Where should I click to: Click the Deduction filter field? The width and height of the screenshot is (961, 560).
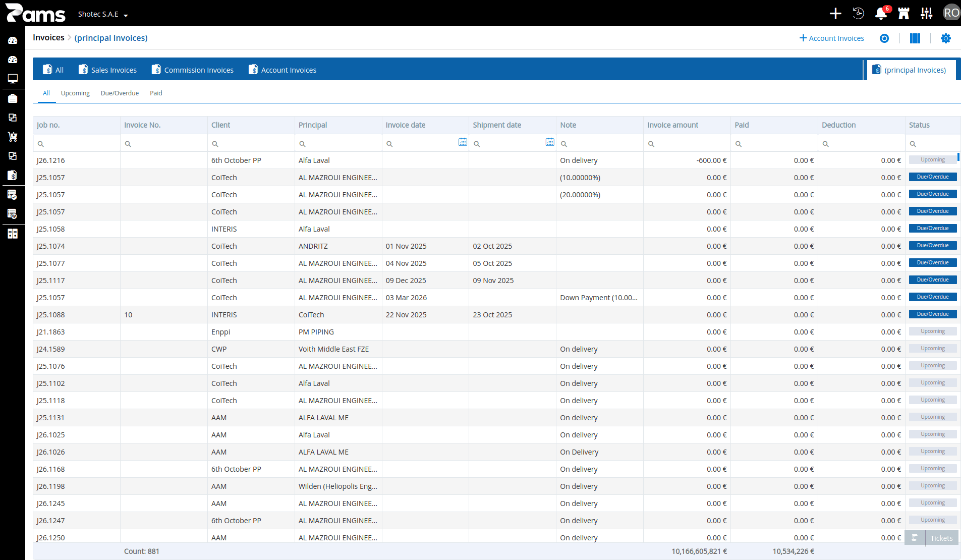point(862,143)
